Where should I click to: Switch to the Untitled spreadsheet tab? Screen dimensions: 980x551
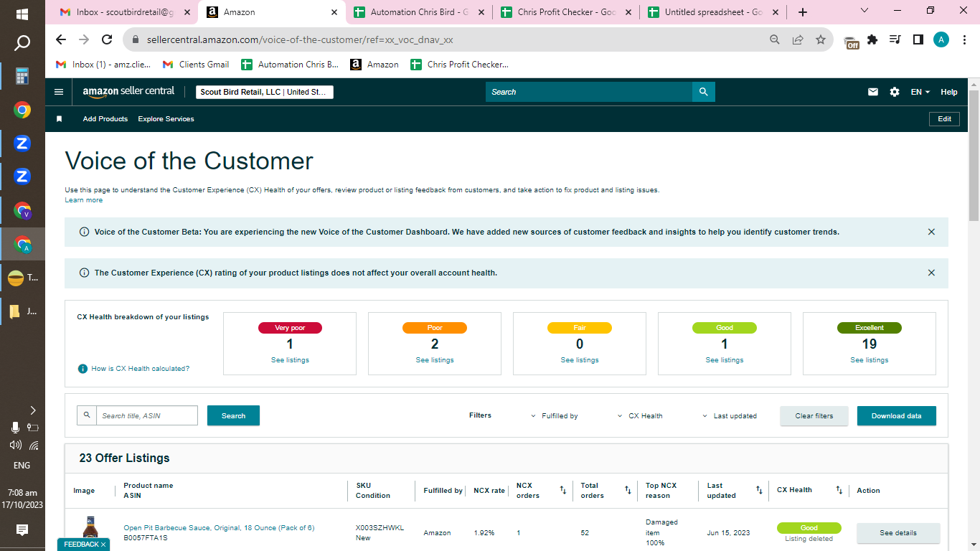pyautogui.click(x=712, y=12)
